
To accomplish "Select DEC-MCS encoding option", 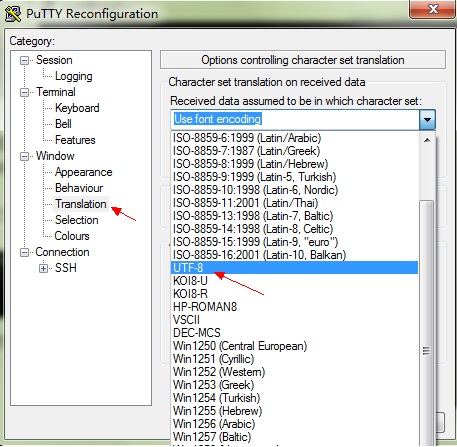I will (294, 333).
